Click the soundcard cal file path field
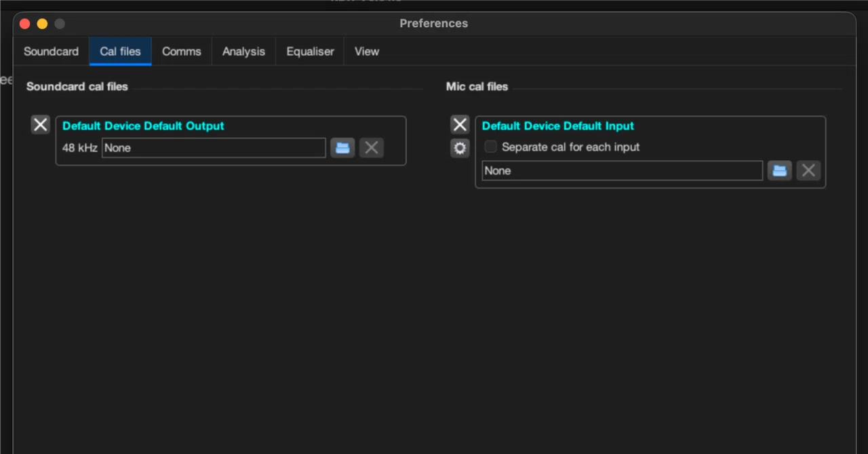This screenshot has height=454, width=868. pyautogui.click(x=214, y=148)
